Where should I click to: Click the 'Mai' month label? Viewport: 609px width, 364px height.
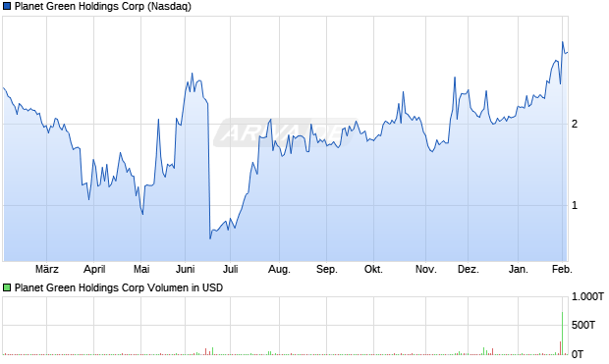(141, 269)
